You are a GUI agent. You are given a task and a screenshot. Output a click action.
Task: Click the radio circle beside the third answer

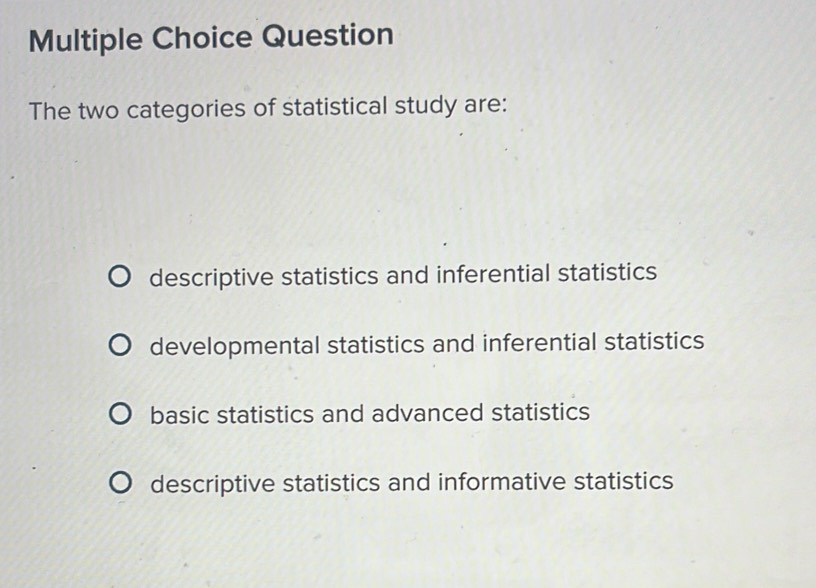(x=121, y=413)
